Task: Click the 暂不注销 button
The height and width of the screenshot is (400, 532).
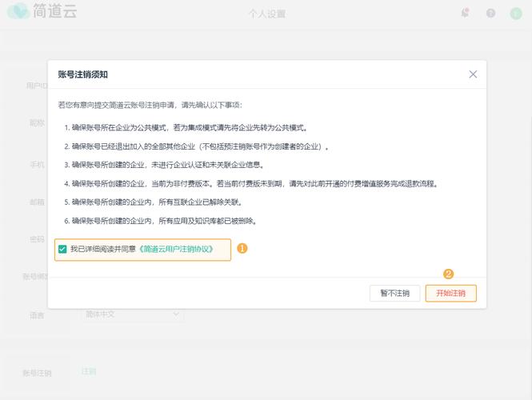Action: point(394,293)
